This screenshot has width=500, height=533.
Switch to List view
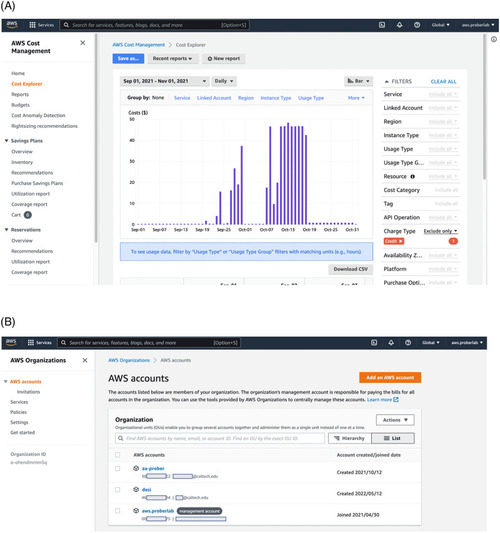point(393,438)
